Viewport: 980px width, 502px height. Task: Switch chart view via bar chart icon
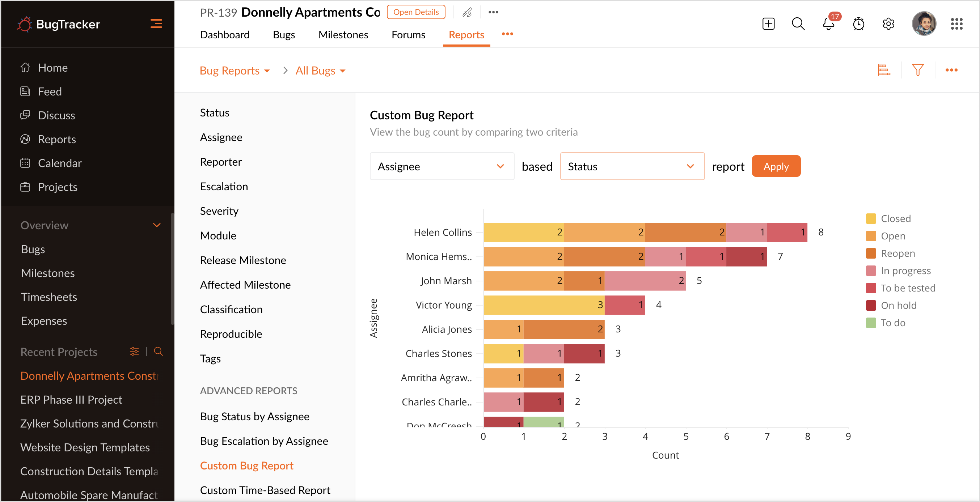click(884, 70)
